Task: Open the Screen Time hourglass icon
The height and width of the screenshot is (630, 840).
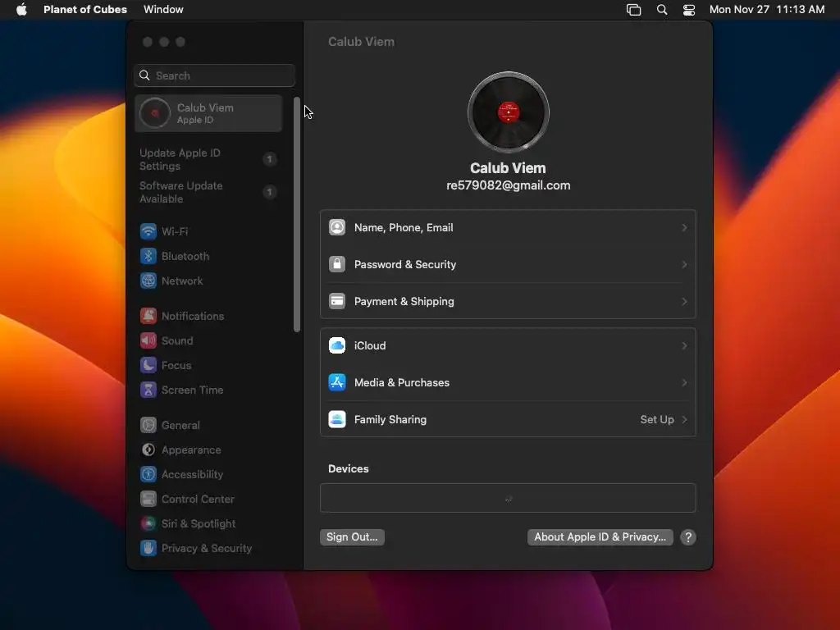Action: click(x=148, y=390)
